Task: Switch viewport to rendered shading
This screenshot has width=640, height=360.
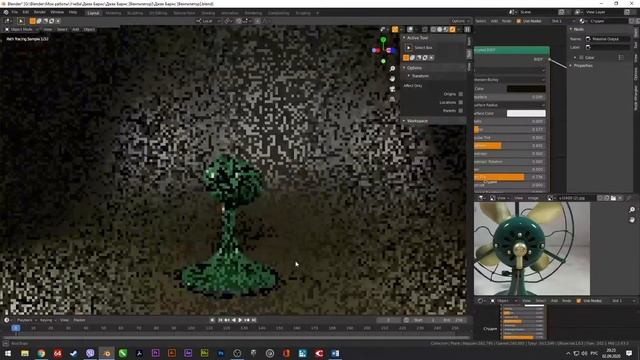Action: tap(452, 29)
